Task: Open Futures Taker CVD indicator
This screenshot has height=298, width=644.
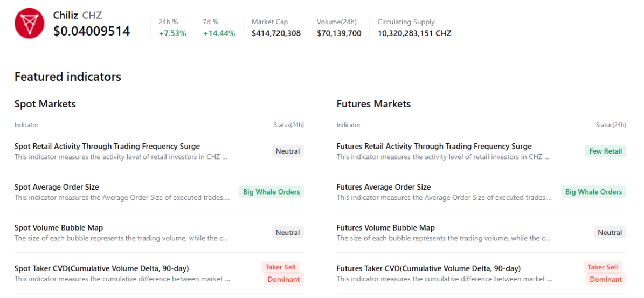Action: pos(428,268)
